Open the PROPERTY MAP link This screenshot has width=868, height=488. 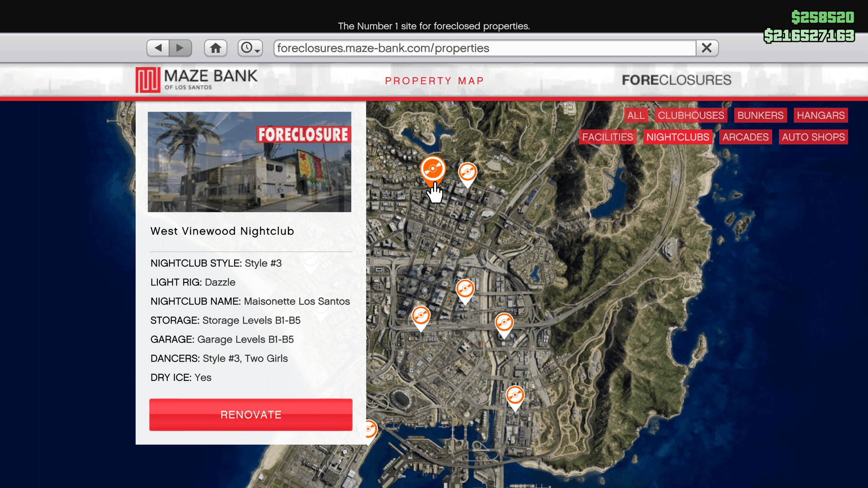click(x=434, y=81)
